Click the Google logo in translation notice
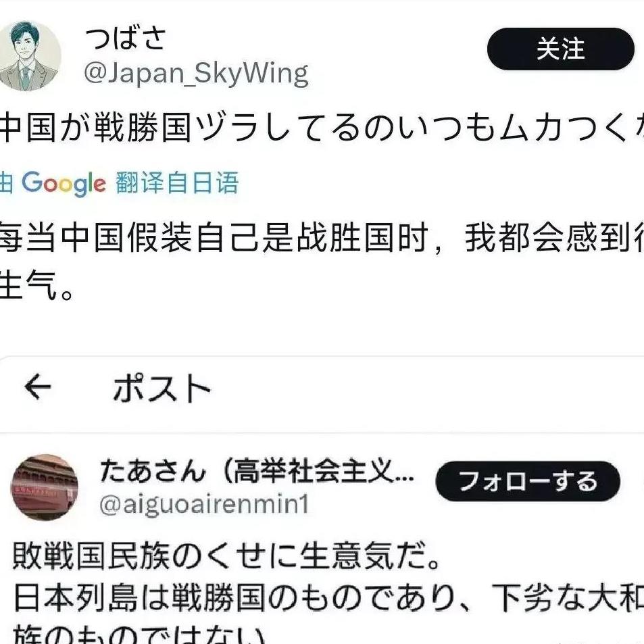This screenshot has width=644, height=644. pyautogui.click(x=64, y=184)
